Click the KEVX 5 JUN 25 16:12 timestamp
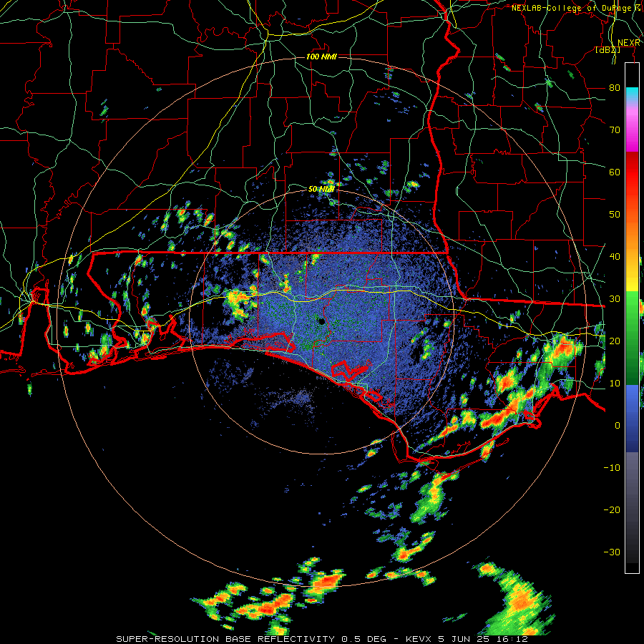This screenshot has width=644, height=644. point(467,639)
